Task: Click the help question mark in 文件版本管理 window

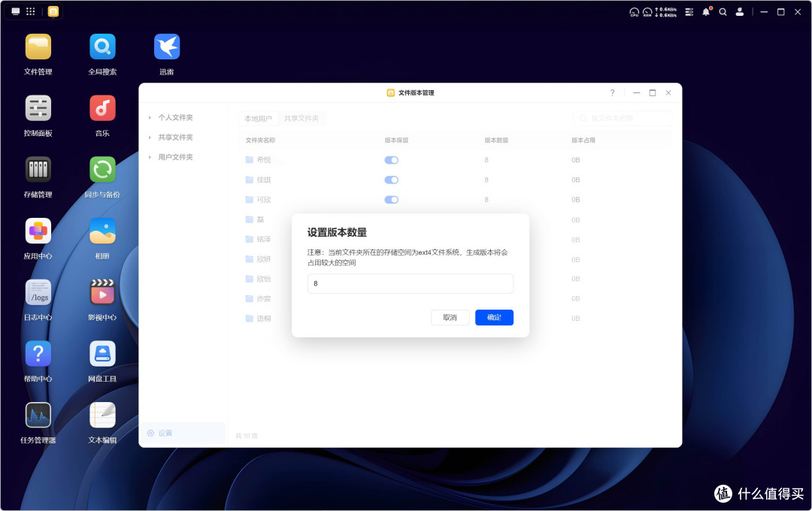Action: click(612, 92)
